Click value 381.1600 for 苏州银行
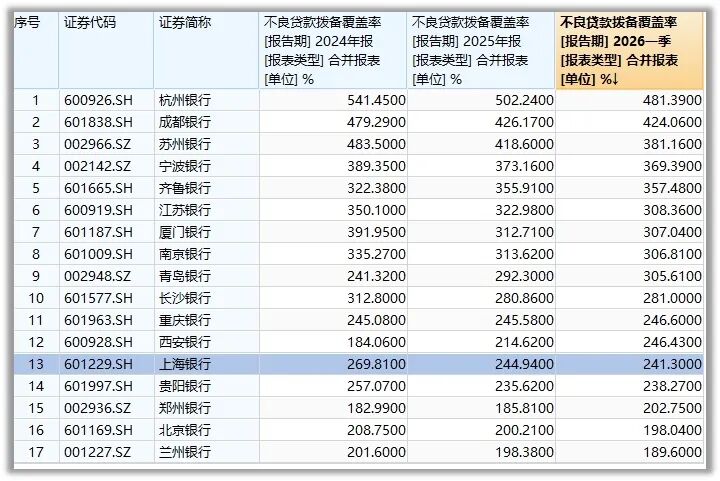 (672, 144)
